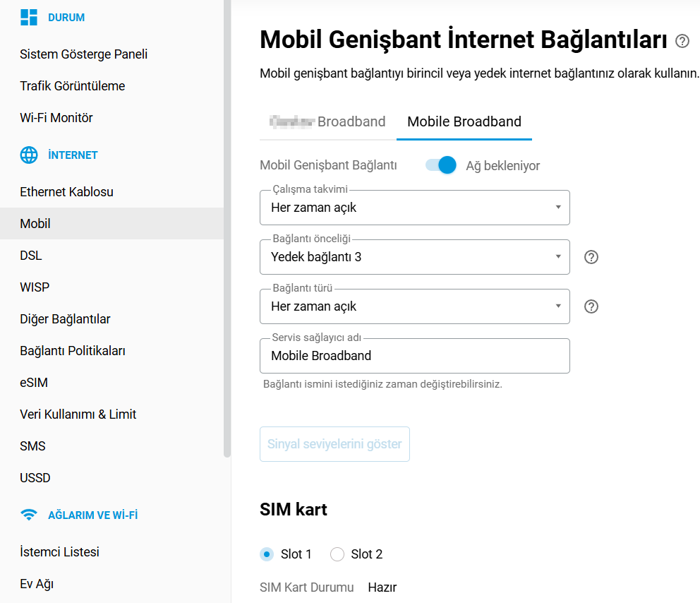Click Sinyal seviyelerini göster button
The image size is (700, 603).
(334, 444)
